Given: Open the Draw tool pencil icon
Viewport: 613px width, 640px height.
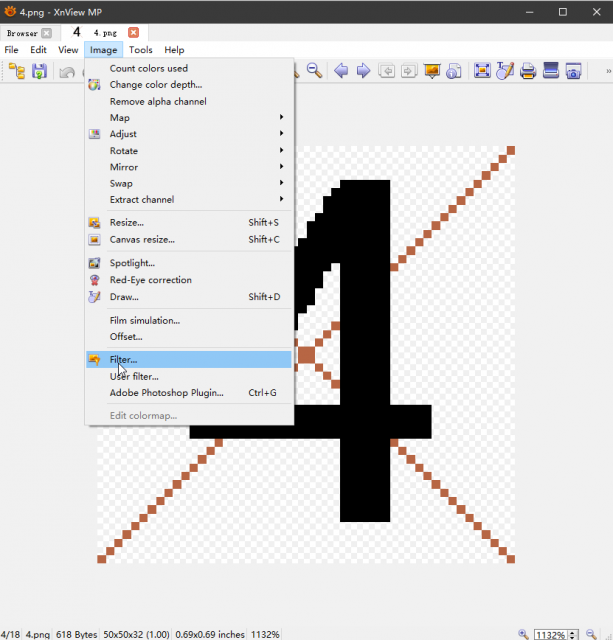Looking at the screenshot, I should pyautogui.click(x=505, y=71).
